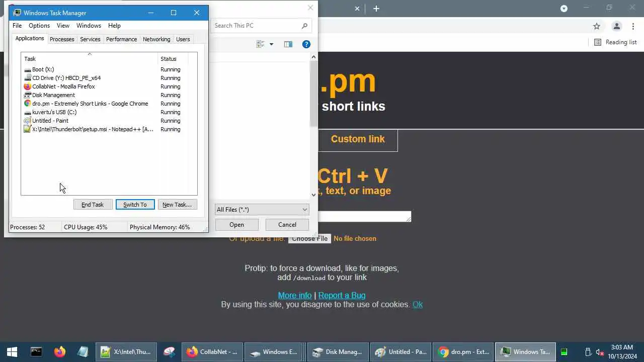Screen dimensions: 644x362
Task: Switch to the Networking tab
Action: coord(156,39)
